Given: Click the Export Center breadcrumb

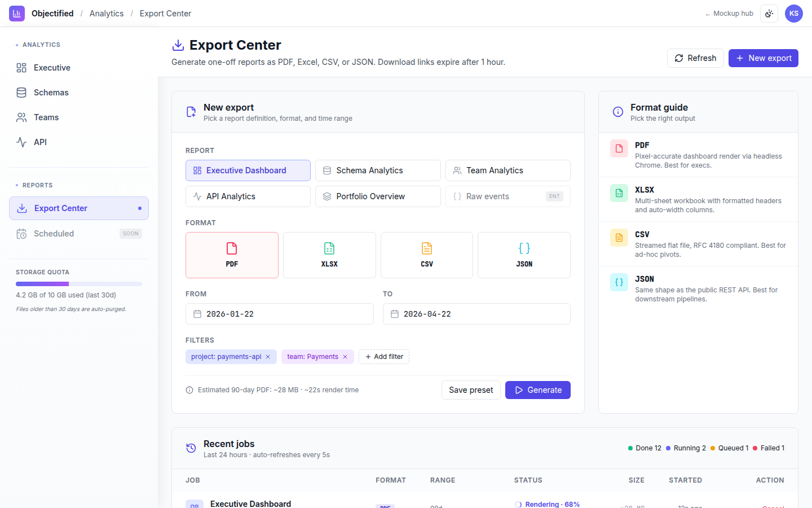Looking at the screenshot, I should click(165, 14).
